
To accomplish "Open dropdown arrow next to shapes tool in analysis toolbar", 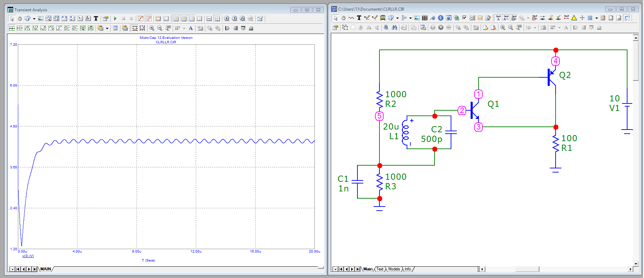I will point(34,19).
